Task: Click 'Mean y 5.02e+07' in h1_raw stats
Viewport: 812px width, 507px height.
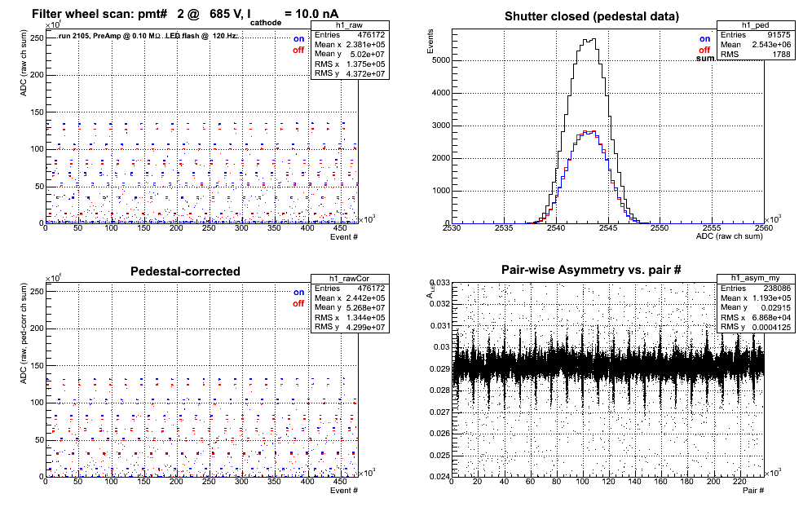Action: (x=350, y=54)
